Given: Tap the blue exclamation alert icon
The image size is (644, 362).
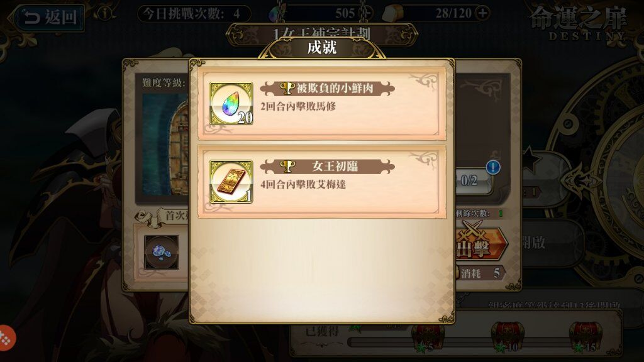Looking at the screenshot, I should click(493, 167).
